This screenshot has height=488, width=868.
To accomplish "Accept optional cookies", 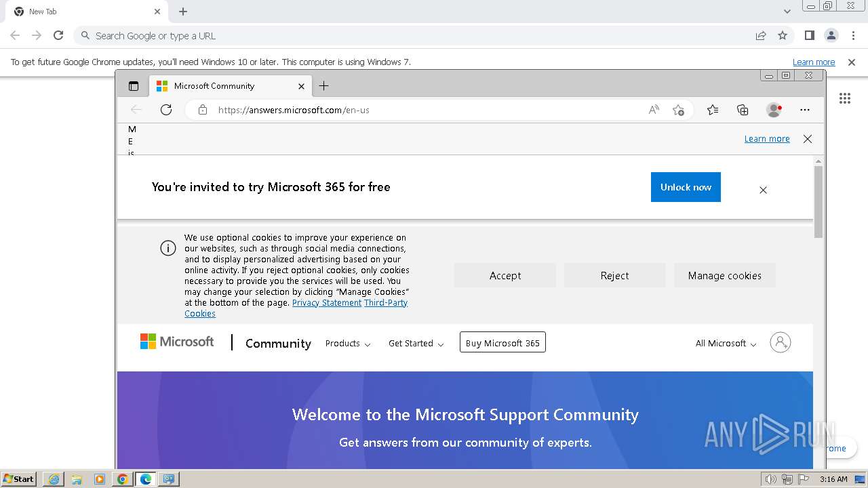I will tap(505, 276).
